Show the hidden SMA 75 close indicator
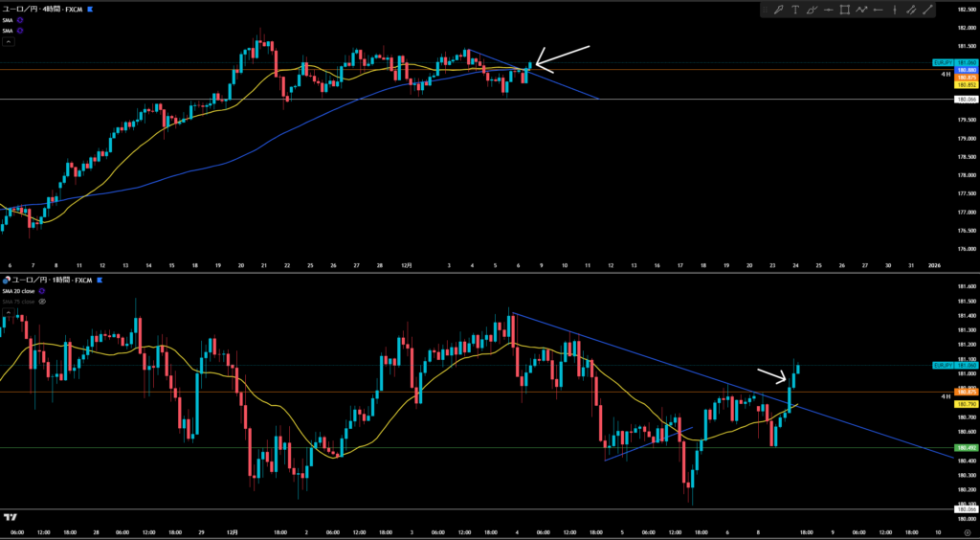The height and width of the screenshot is (540, 980). (41, 301)
